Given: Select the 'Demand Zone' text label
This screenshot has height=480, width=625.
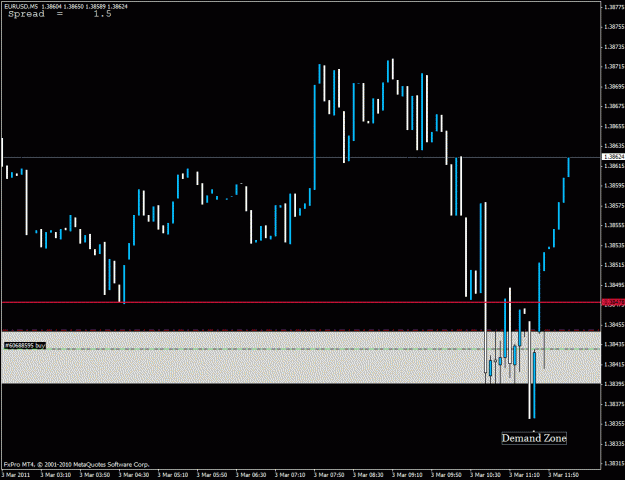Looking at the screenshot, I should [x=534, y=438].
